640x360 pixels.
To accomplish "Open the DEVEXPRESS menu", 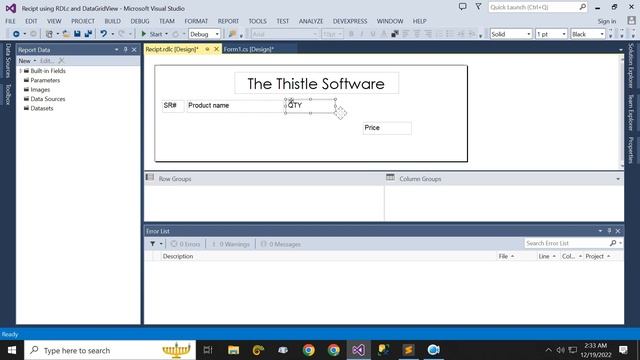I will tap(350, 21).
